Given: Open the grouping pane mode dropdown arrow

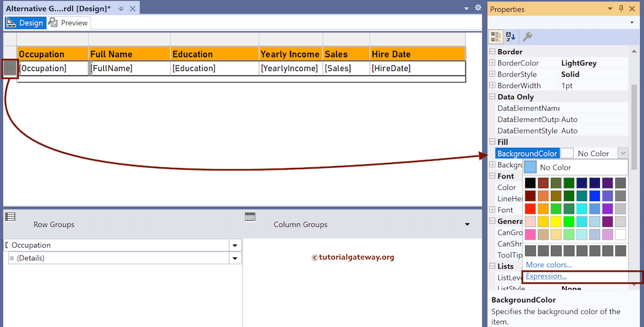Looking at the screenshot, I should [467, 224].
